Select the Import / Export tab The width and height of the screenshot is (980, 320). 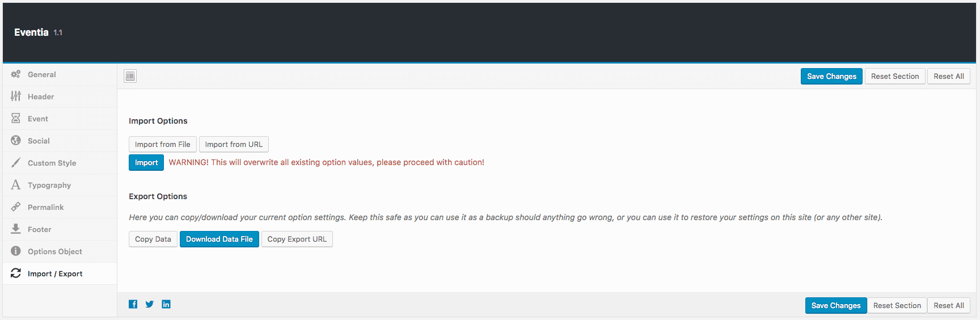pyautogui.click(x=55, y=273)
